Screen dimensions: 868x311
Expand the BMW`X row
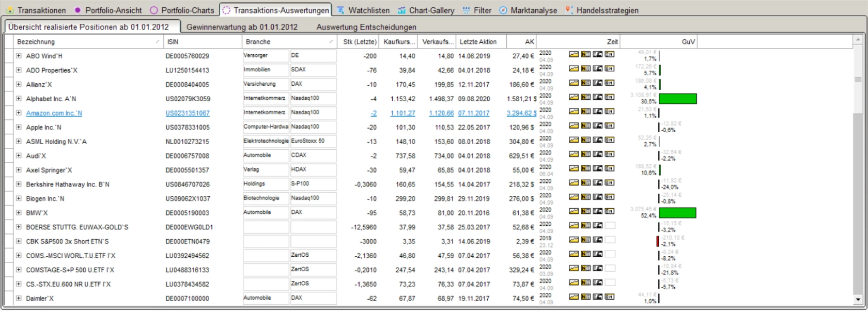19,213
